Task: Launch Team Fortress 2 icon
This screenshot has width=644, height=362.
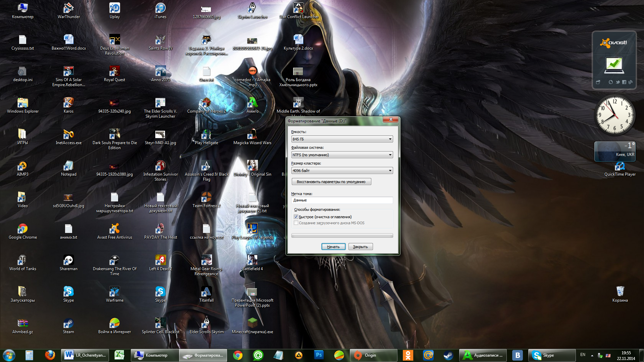Action: click(x=206, y=200)
